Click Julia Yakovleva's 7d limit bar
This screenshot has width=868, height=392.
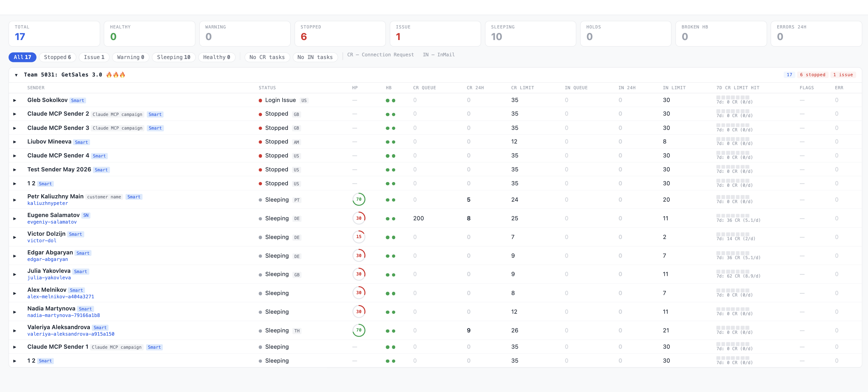[733, 271]
